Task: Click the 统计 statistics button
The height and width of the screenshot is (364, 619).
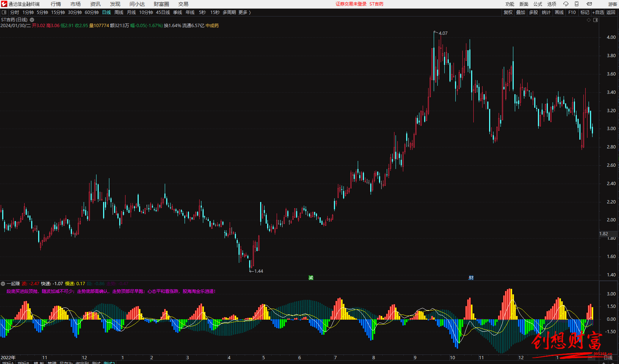Action: tap(546, 12)
